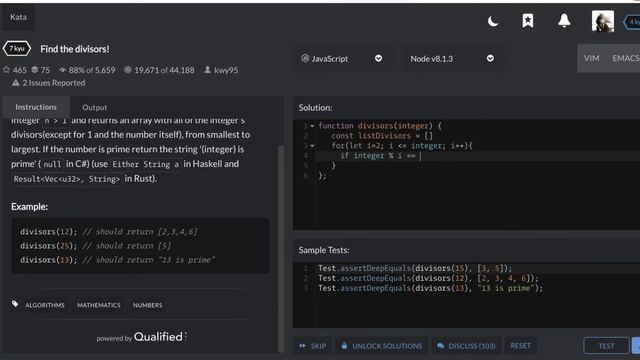Select the MATHEMATICS tag
This screenshot has height=360, width=640.
tap(99, 305)
